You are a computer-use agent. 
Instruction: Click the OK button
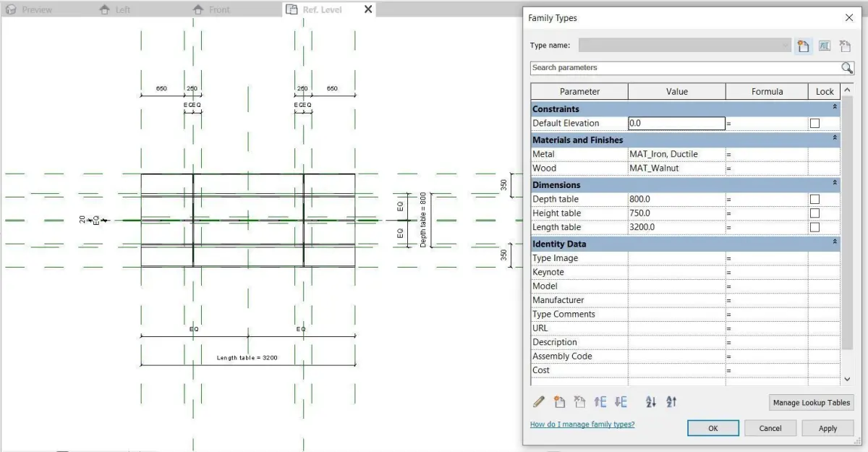(712, 428)
